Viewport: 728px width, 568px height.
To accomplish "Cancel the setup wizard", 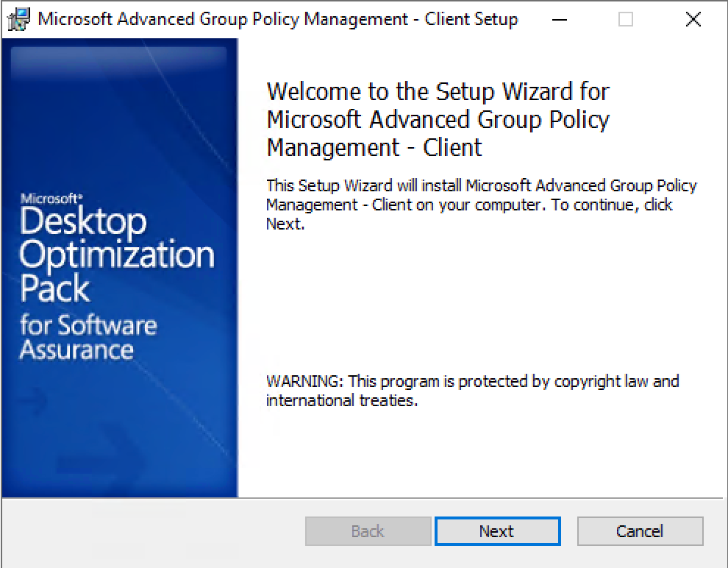I will pos(640,531).
